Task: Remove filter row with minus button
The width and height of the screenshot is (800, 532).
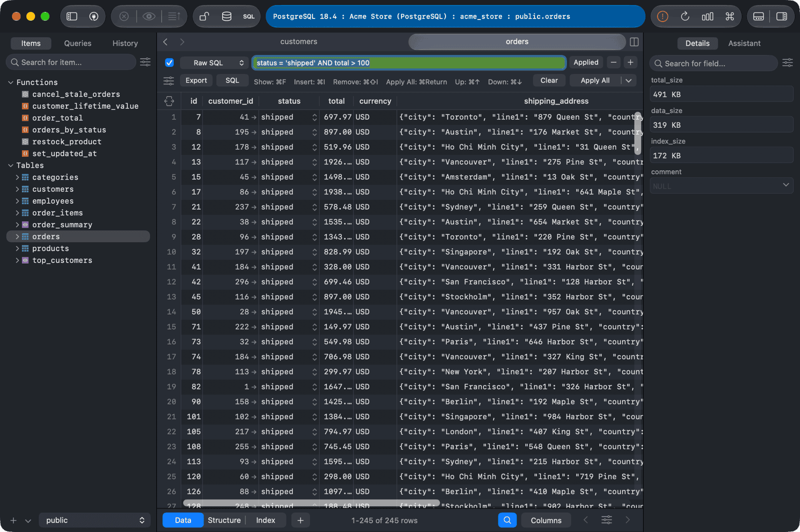Action: click(613, 62)
